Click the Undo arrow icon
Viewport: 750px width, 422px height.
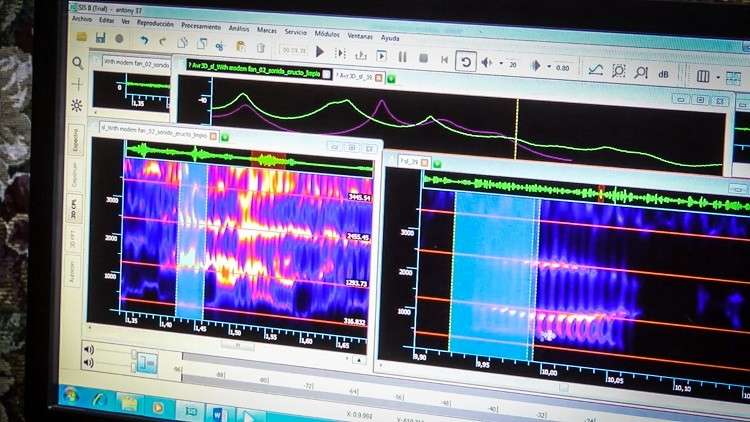[143, 41]
